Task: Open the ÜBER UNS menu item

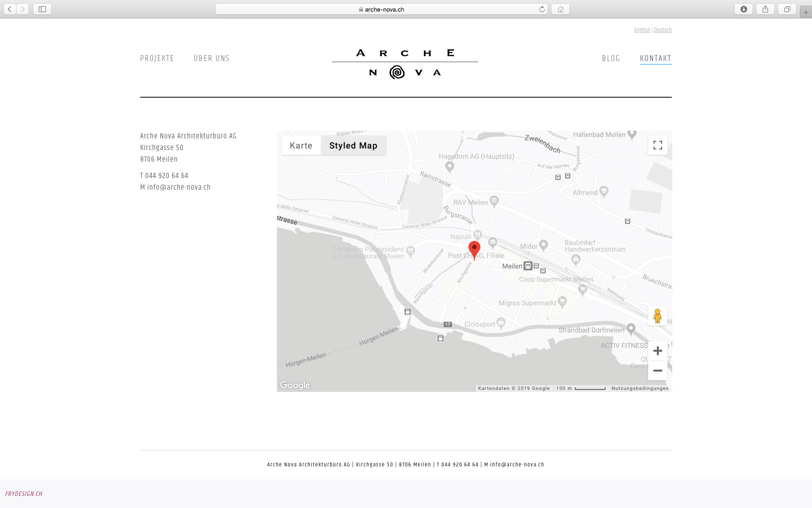Action: [212, 59]
